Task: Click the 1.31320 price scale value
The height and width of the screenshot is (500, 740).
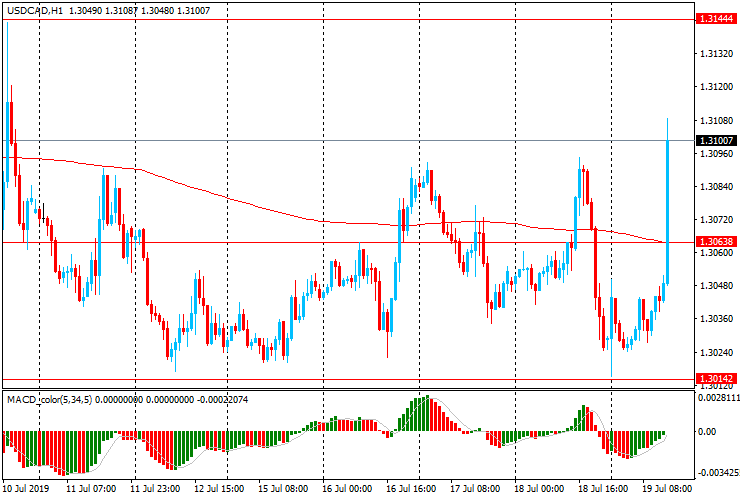Action: click(716, 54)
